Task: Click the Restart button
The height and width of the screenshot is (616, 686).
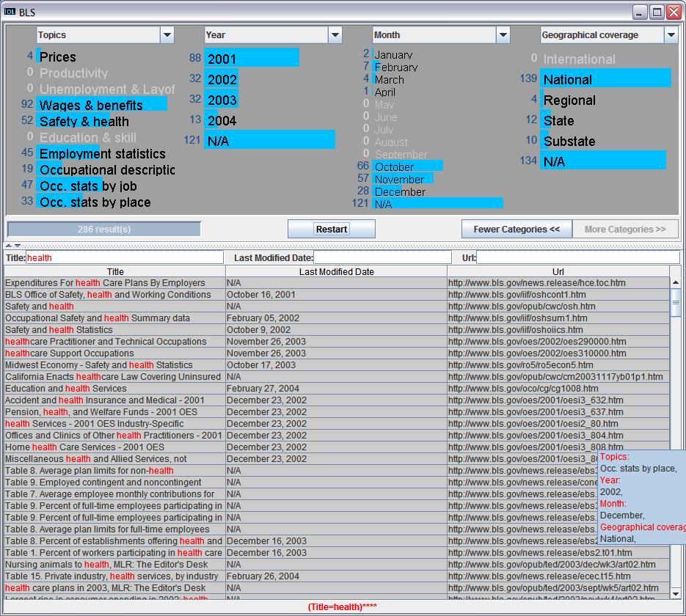Action: 331,230
